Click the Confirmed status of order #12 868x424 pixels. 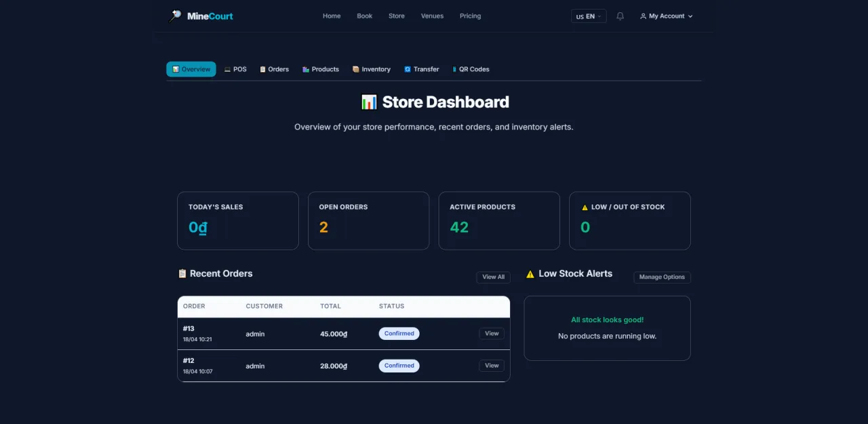399,366
